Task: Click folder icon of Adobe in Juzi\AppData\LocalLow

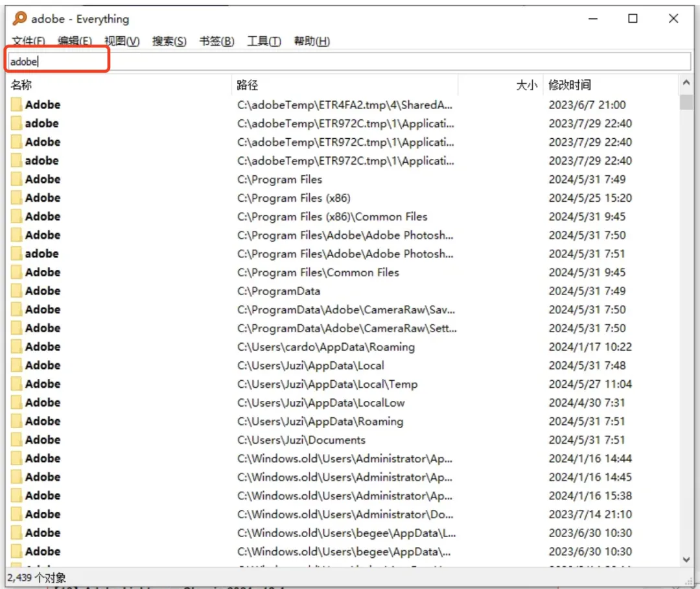Action: (x=16, y=403)
